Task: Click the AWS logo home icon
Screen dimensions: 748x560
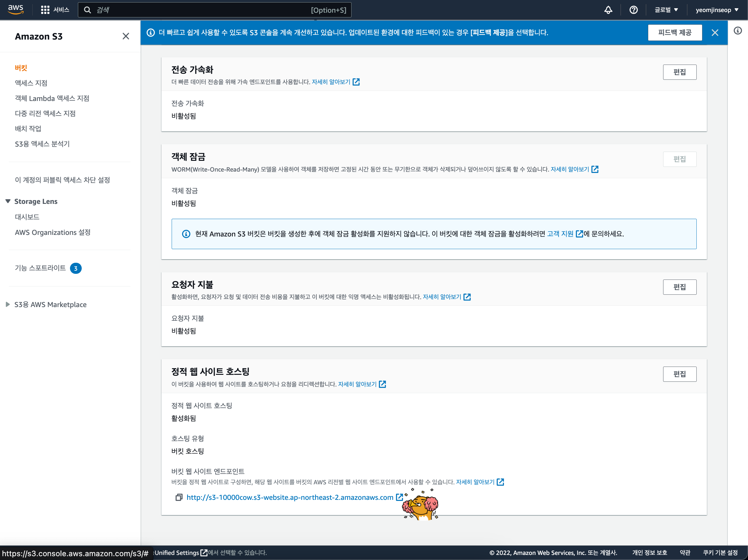Action: pos(16,9)
